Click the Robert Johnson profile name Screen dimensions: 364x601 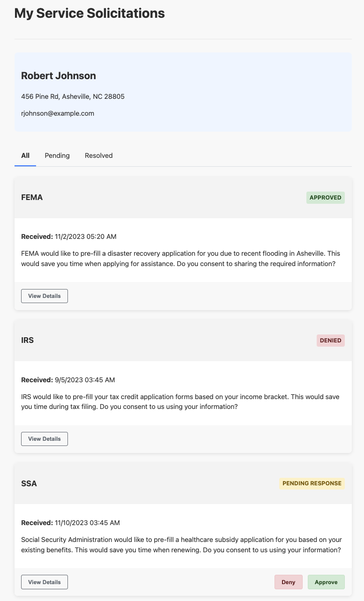59,76
